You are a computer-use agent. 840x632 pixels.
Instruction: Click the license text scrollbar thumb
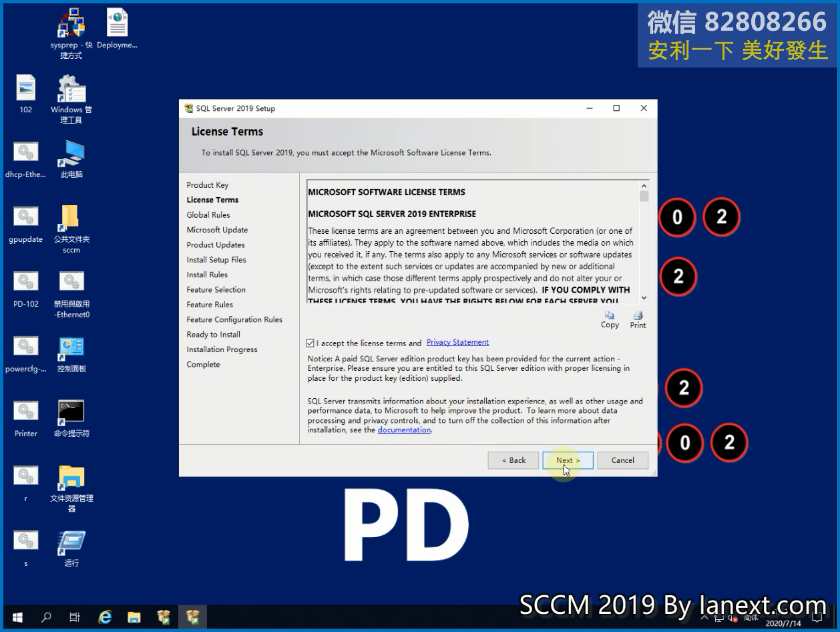point(644,196)
